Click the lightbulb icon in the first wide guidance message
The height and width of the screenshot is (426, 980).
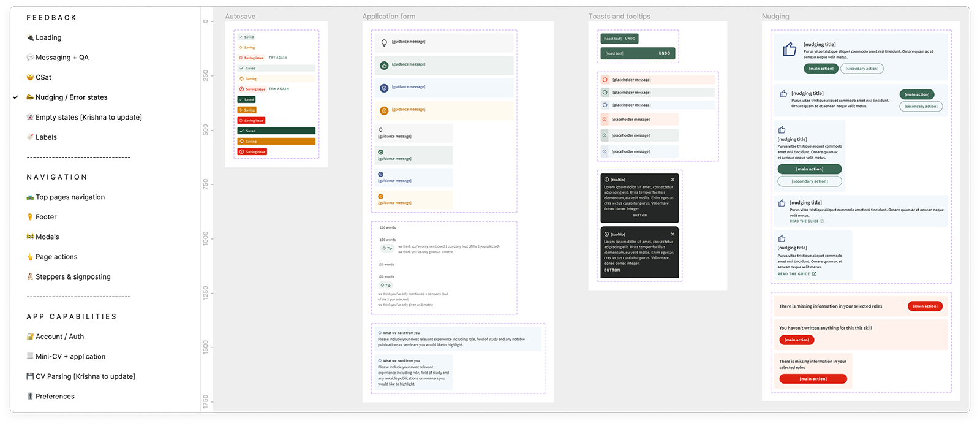[x=384, y=43]
